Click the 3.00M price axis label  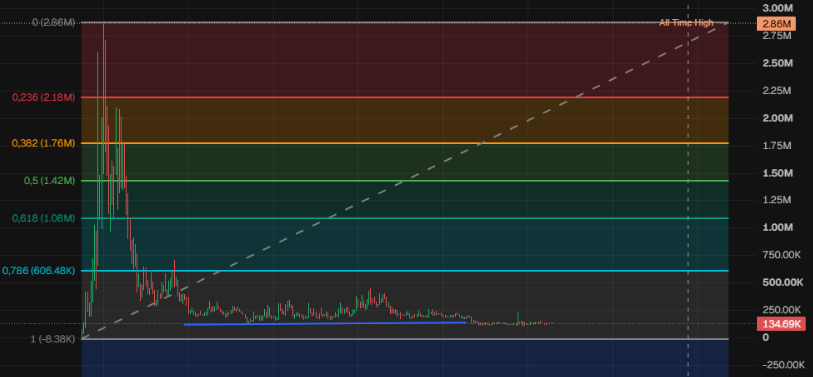click(x=778, y=8)
